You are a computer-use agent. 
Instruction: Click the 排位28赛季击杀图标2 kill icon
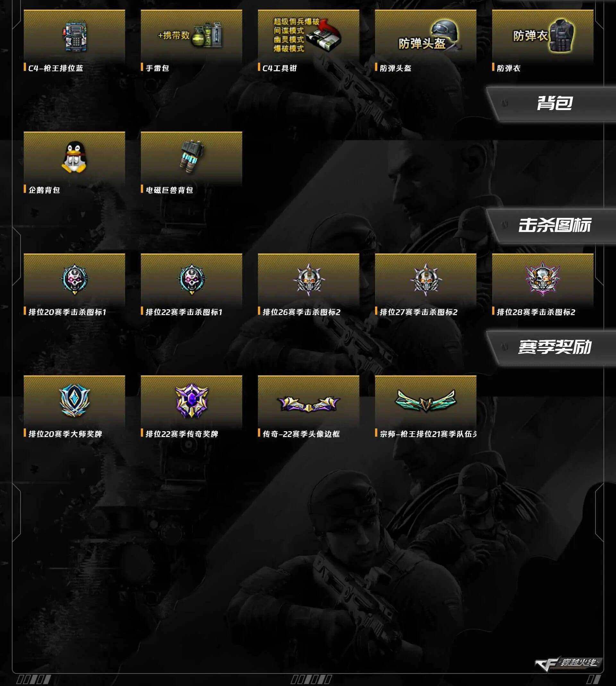tap(543, 279)
